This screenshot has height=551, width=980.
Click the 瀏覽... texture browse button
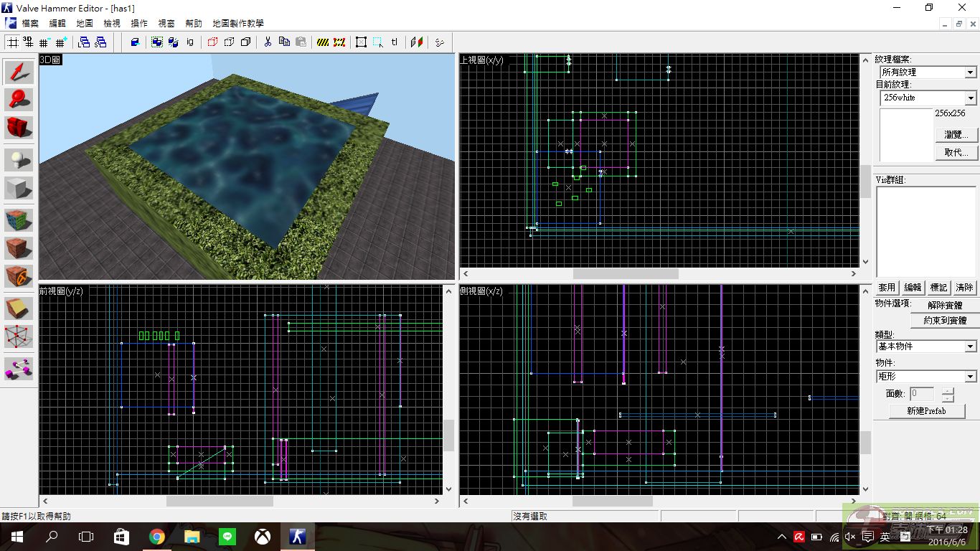(956, 134)
